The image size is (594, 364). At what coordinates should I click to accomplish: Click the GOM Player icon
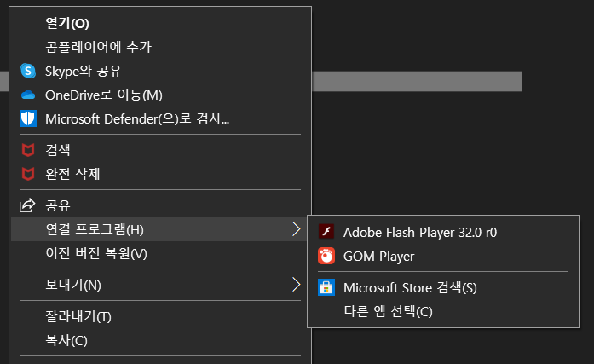point(326,256)
